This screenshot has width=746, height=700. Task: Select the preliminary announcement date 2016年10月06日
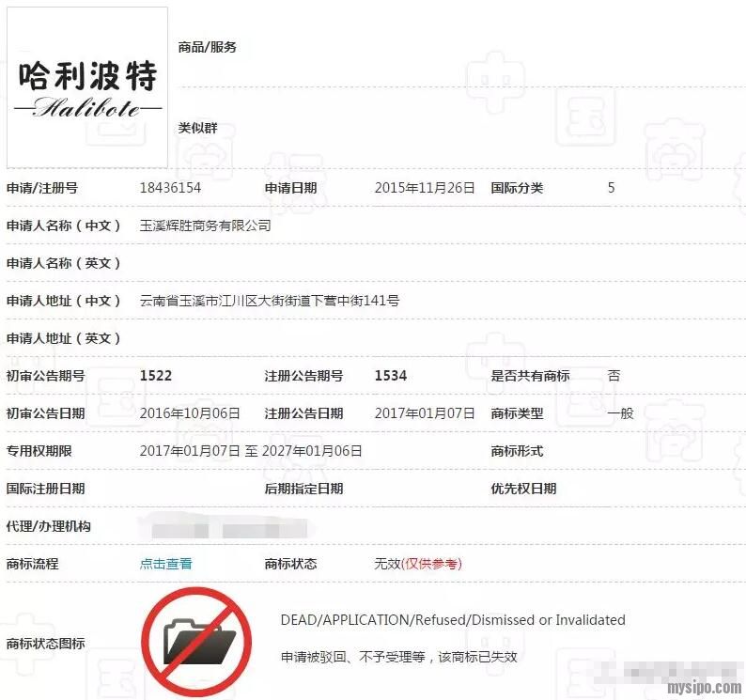coord(190,413)
